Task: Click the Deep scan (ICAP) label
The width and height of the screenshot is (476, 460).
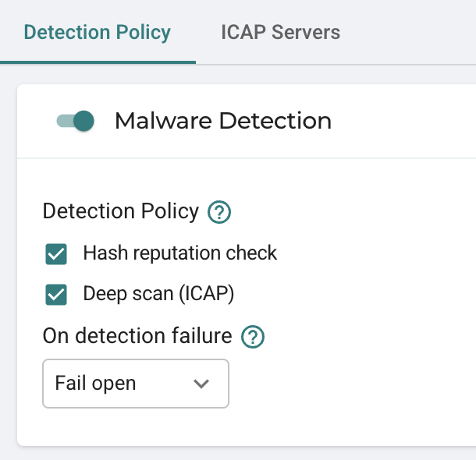Action: point(158,294)
